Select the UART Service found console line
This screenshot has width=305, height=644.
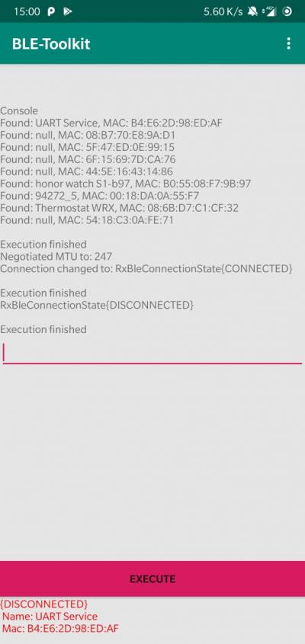coord(111,123)
